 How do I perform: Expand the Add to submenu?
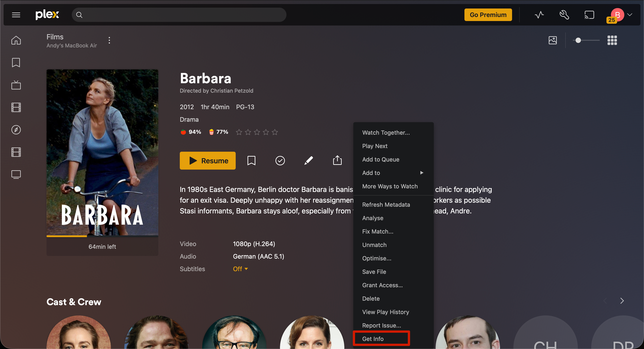tap(393, 173)
